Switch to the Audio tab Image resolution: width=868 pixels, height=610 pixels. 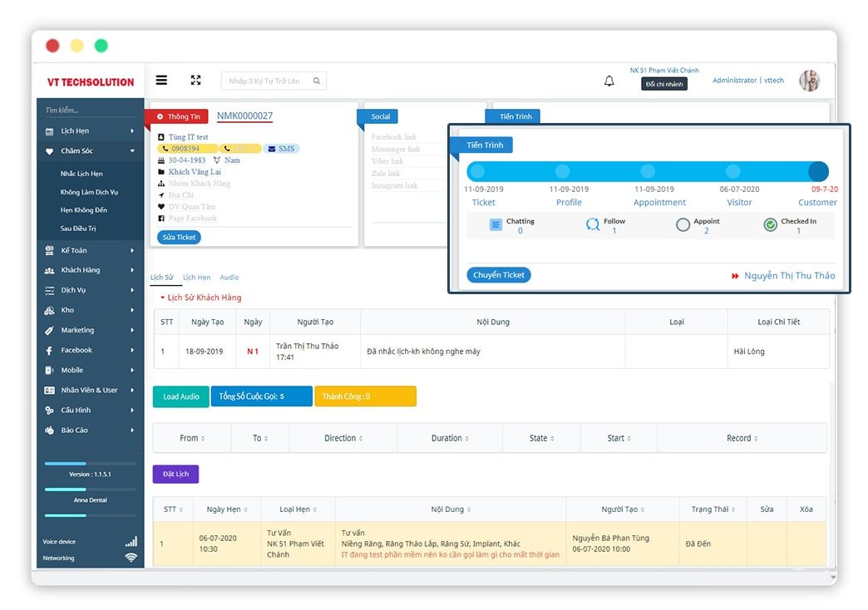[229, 278]
